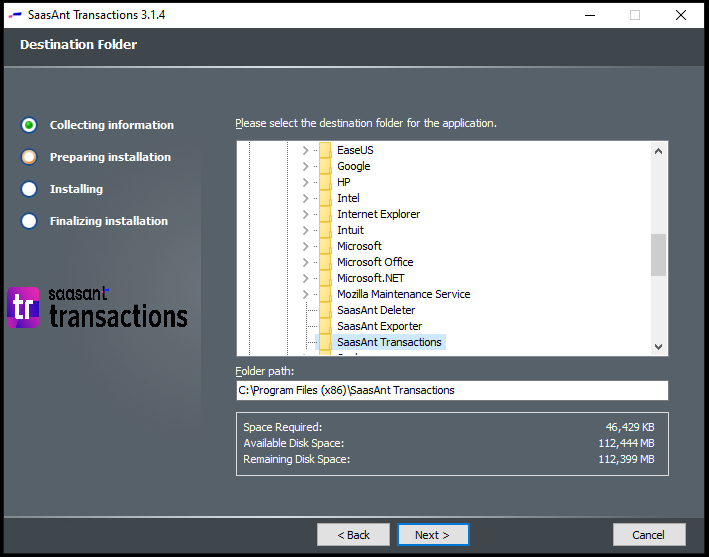Click the SaasAnt Transactions folder icon
The height and width of the screenshot is (557, 709).
tap(325, 342)
